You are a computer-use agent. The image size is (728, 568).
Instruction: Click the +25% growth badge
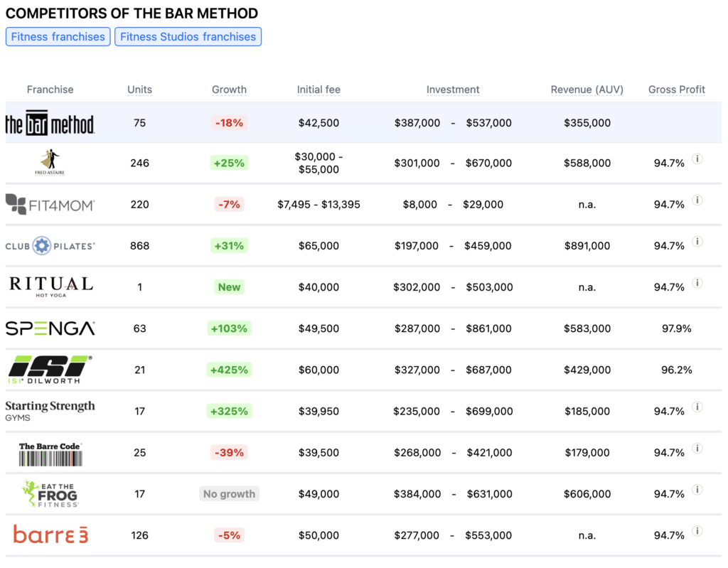230,163
